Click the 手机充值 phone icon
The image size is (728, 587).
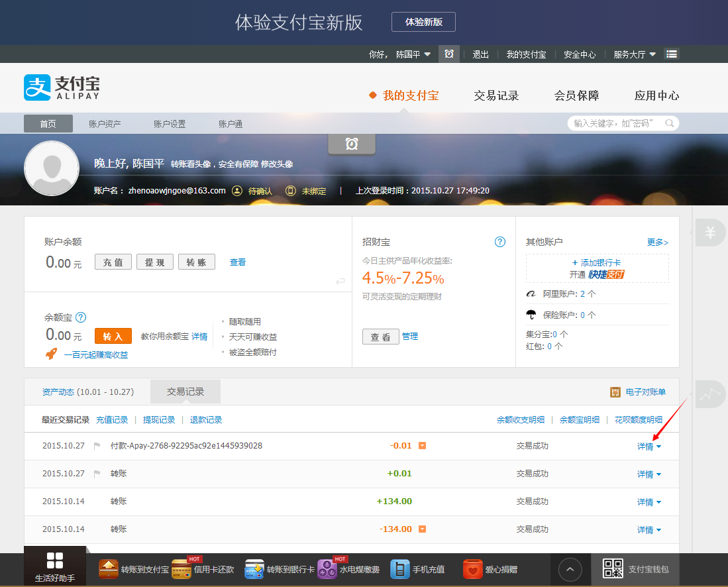399,569
